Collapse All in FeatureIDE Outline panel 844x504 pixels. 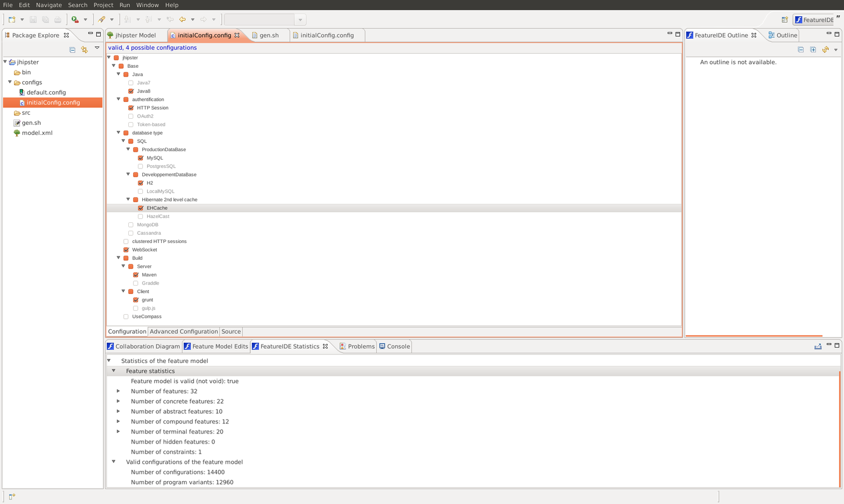click(801, 50)
